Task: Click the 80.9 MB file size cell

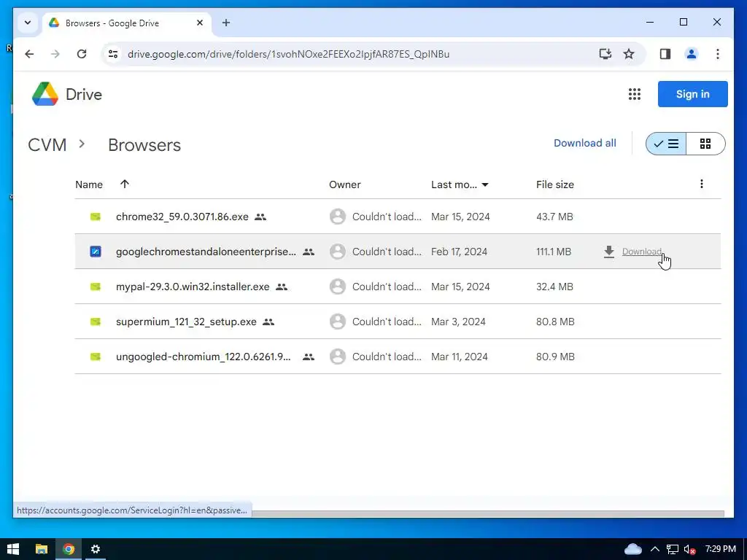Action: [x=555, y=357]
